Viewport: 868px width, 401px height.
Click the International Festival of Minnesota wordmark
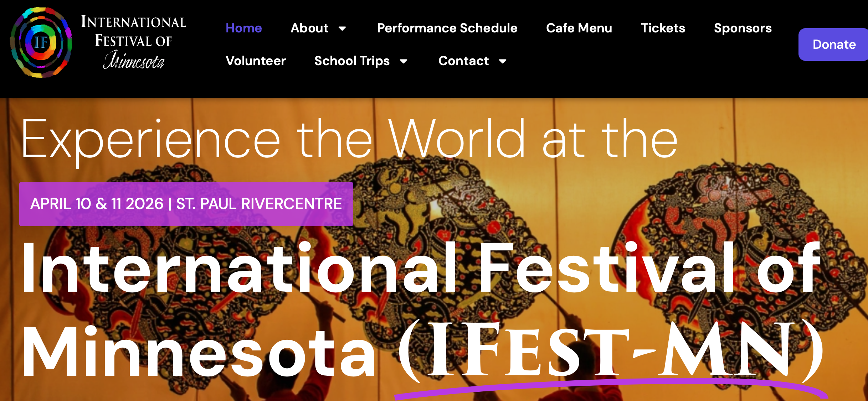point(133,42)
